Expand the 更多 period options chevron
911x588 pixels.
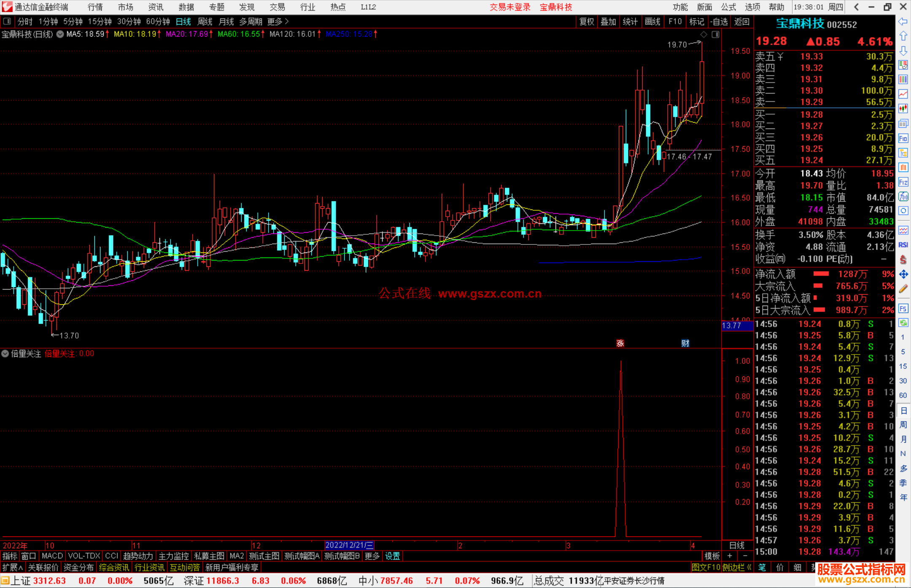coord(287,21)
